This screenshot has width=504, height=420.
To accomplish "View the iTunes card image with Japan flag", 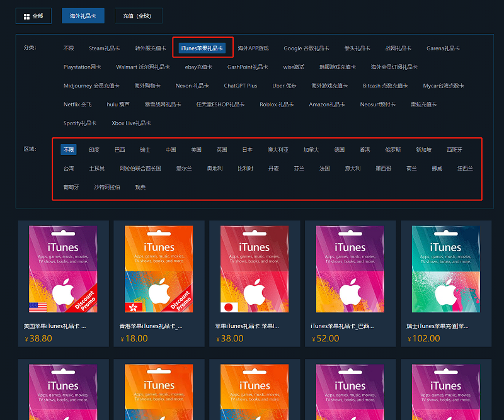I will pos(255,269).
